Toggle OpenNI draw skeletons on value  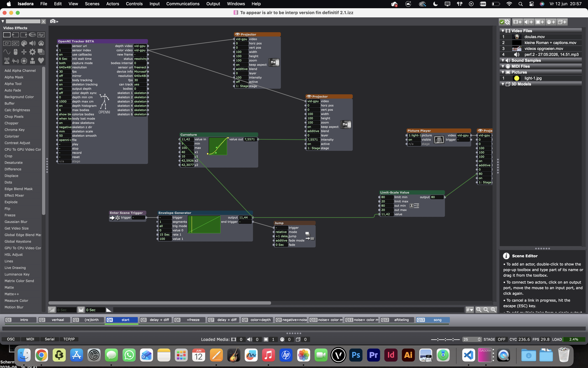pos(65,123)
